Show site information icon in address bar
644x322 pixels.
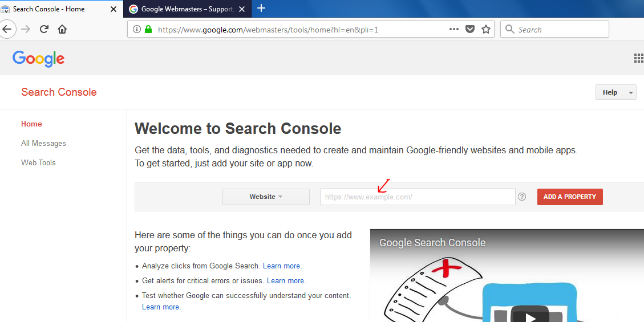point(137,29)
